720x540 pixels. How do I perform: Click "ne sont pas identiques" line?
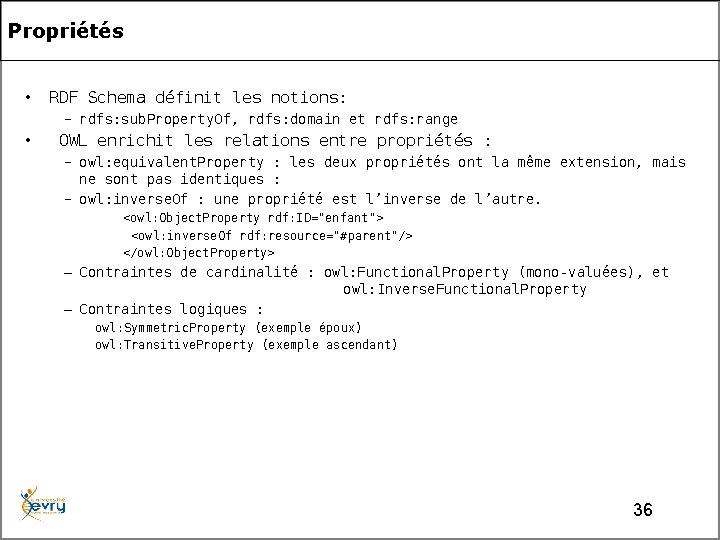(179, 180)
